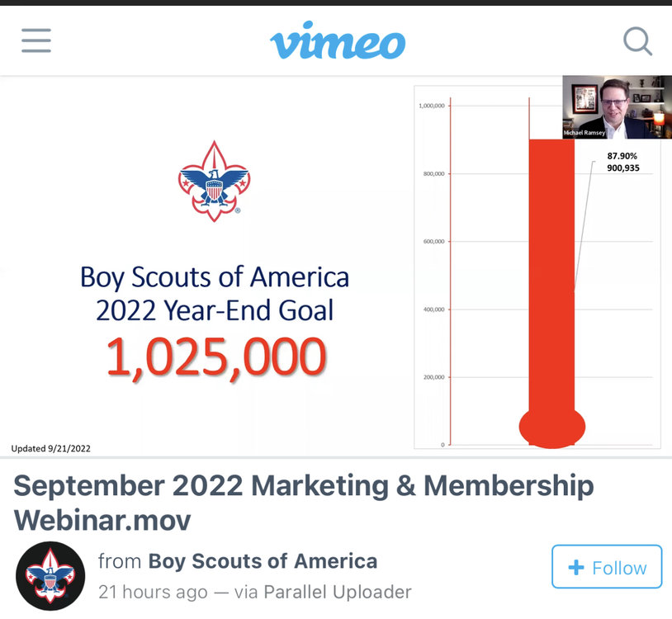
Task: Open the Parallel Uploader link
Action: 338,592
